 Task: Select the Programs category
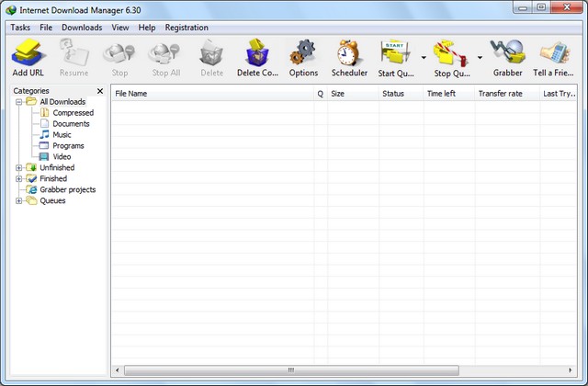(x=68, y=145)
